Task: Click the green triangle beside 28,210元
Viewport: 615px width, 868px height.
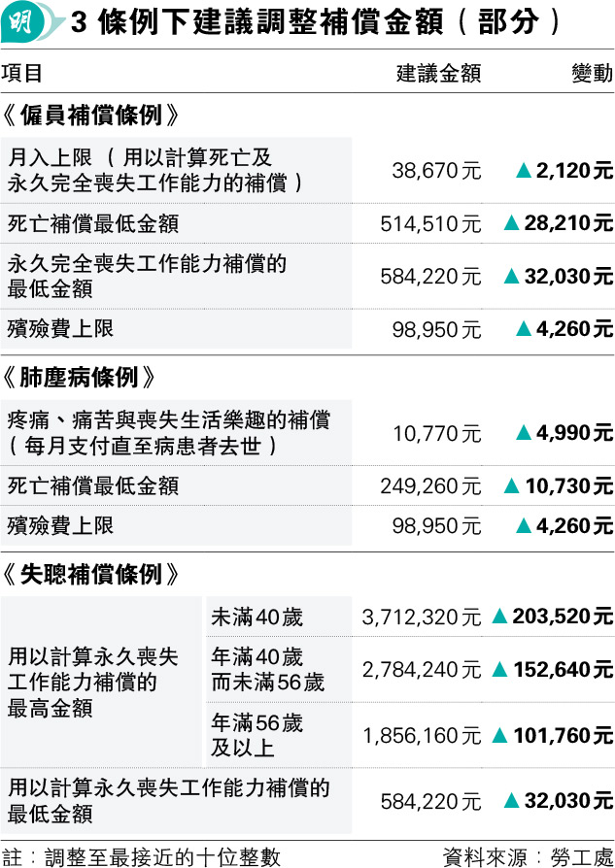Action: coord(511,222)
